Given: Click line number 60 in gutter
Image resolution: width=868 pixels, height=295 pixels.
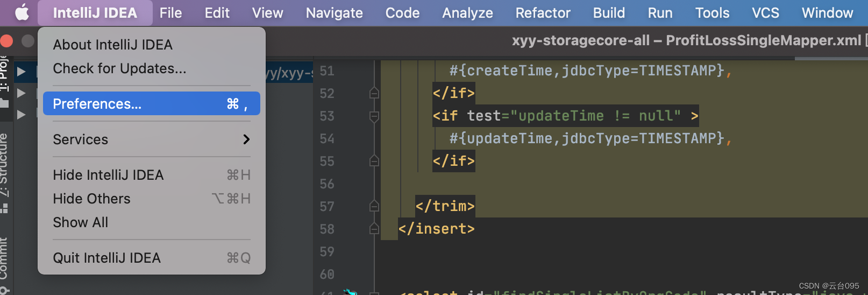Looking at the screenshot, I should (327, 275).
